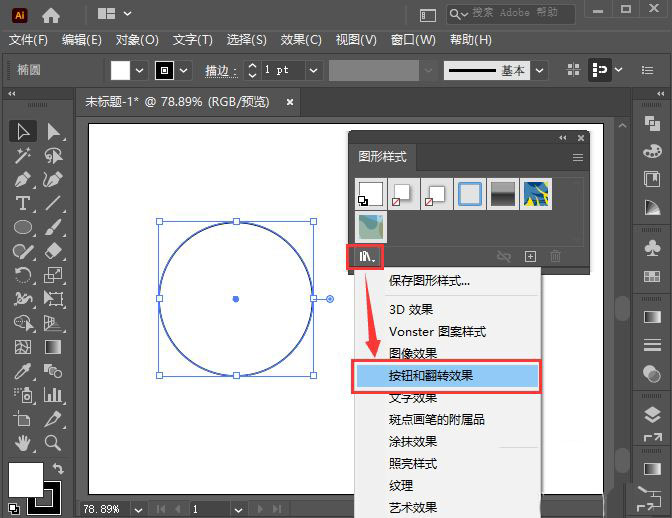Click the new graphic style icon
Image resolution: width=672 pixels, height=518 pixels.
pos(531,257)
